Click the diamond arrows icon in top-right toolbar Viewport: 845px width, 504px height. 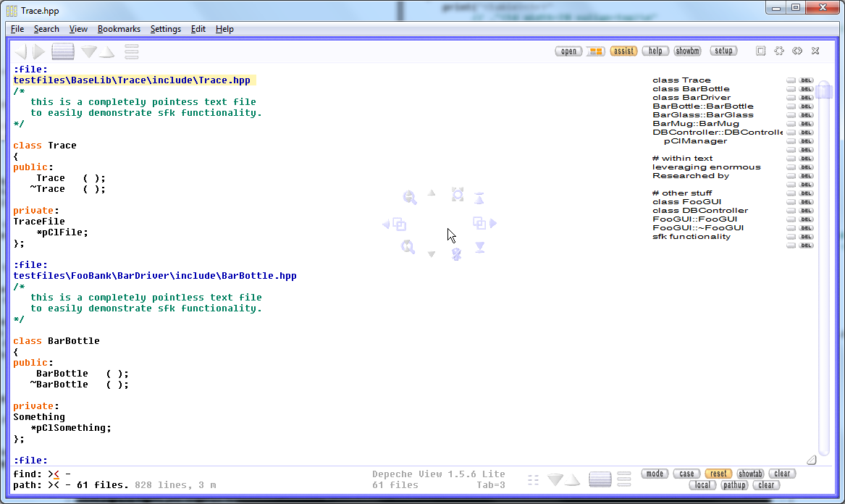click(x=797, y=51)
